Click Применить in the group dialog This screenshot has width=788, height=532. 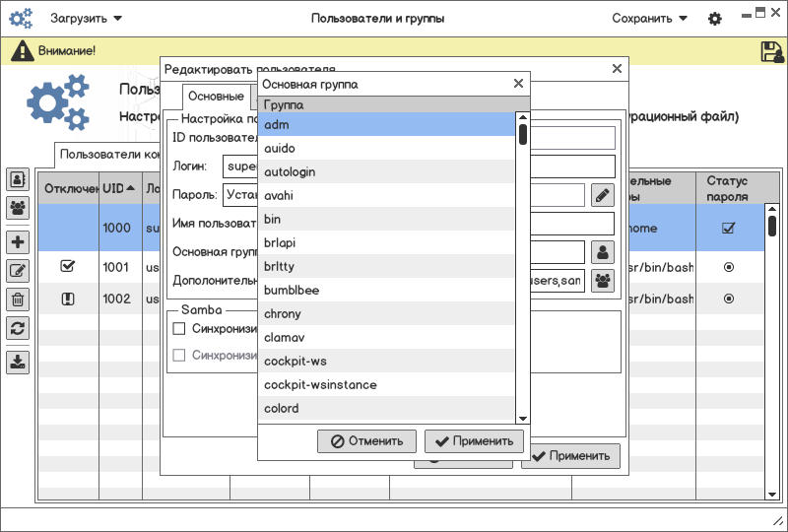coord(475,441)
